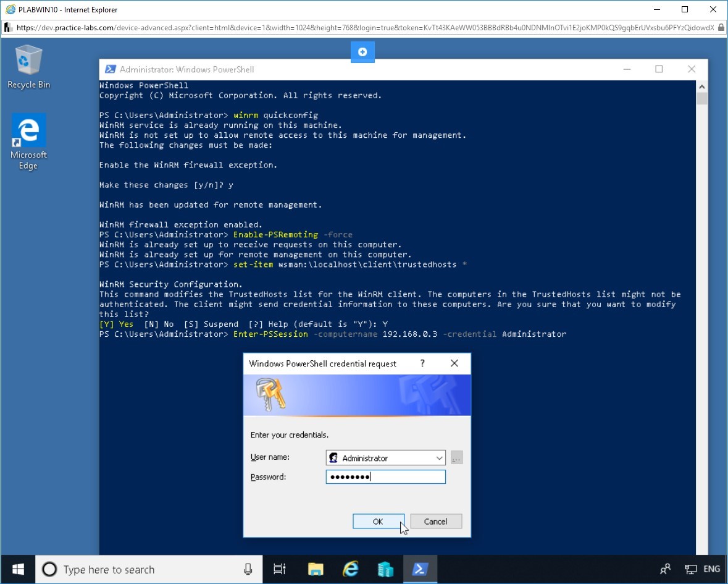Activate the microphone icon in search box
The width and height of the screenshot is (728, 584).
(x=248, y=569)
